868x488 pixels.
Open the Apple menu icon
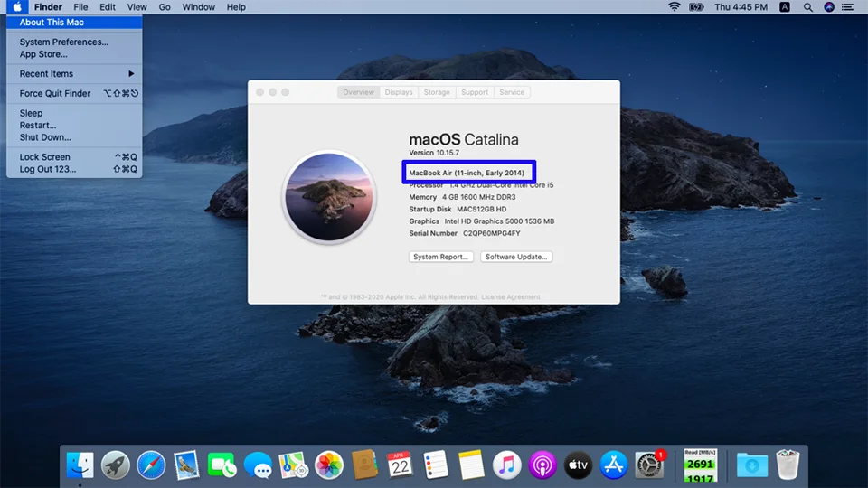pyautogui.click(x=17, y=6)
